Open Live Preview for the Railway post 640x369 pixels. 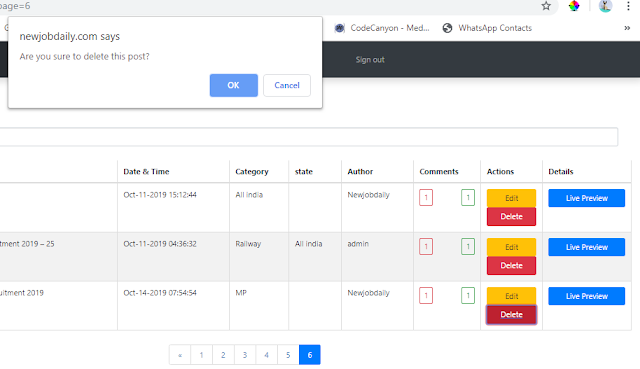(586, 247)
